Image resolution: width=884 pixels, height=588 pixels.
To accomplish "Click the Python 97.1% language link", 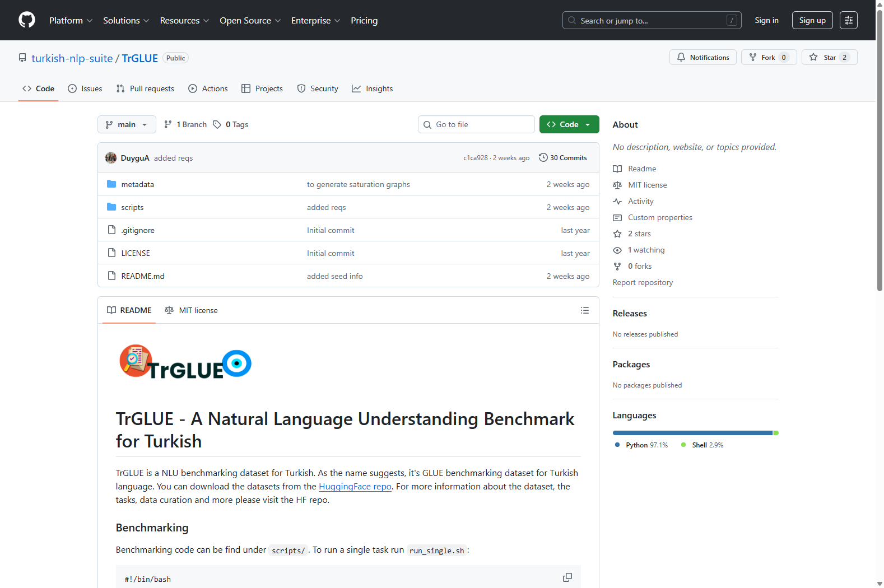I will click(x=641, y=445).
